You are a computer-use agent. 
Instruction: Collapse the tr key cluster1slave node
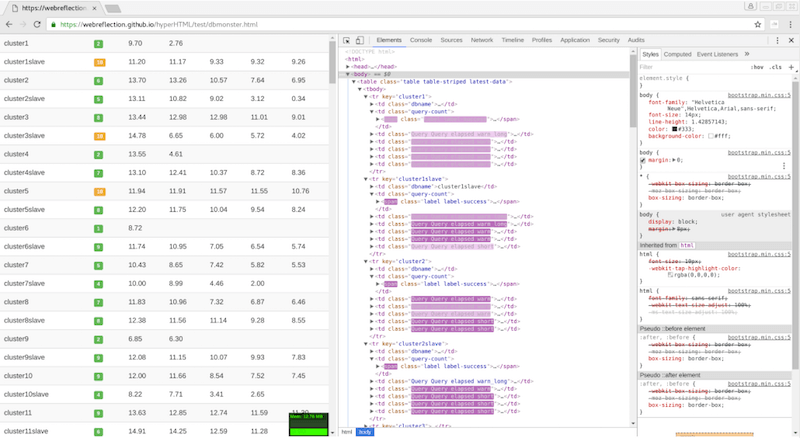point(366,179)
